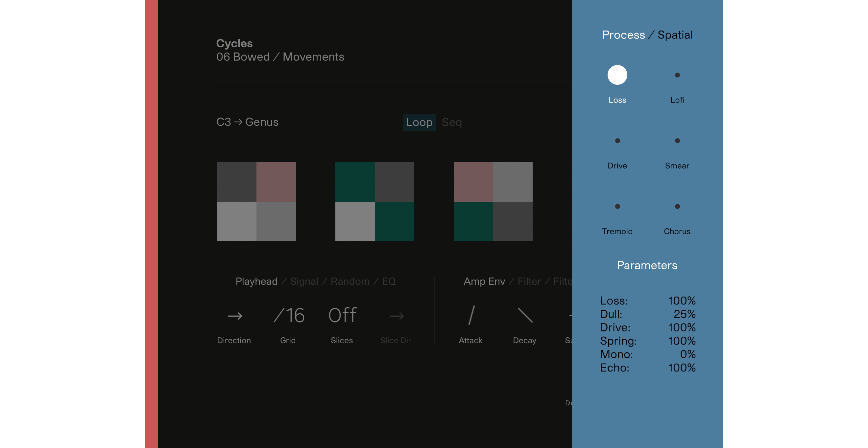Click the Decay envelope slope icon

point(524,316)
